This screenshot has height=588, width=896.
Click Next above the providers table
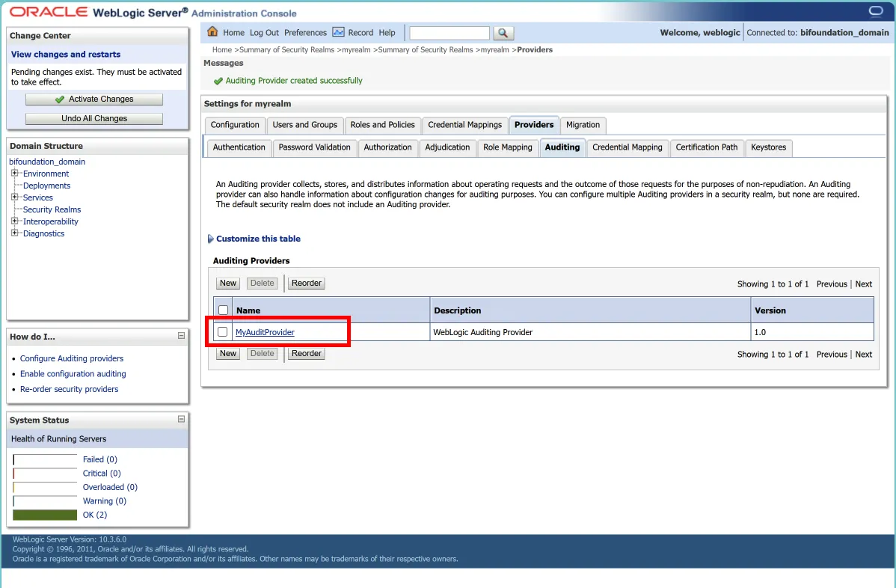click(863, 284)
